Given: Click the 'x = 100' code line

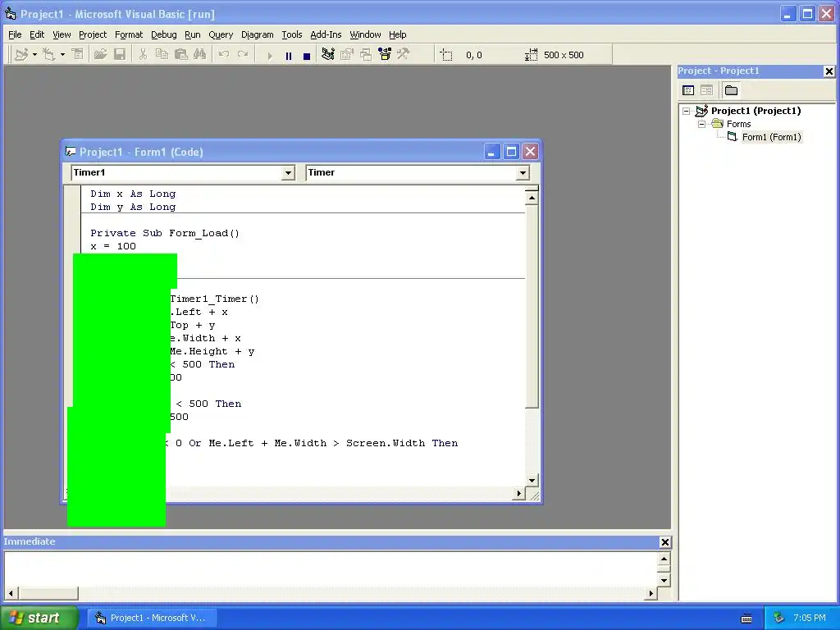Looking at the screenshot, I should click(x=113, y=246).
